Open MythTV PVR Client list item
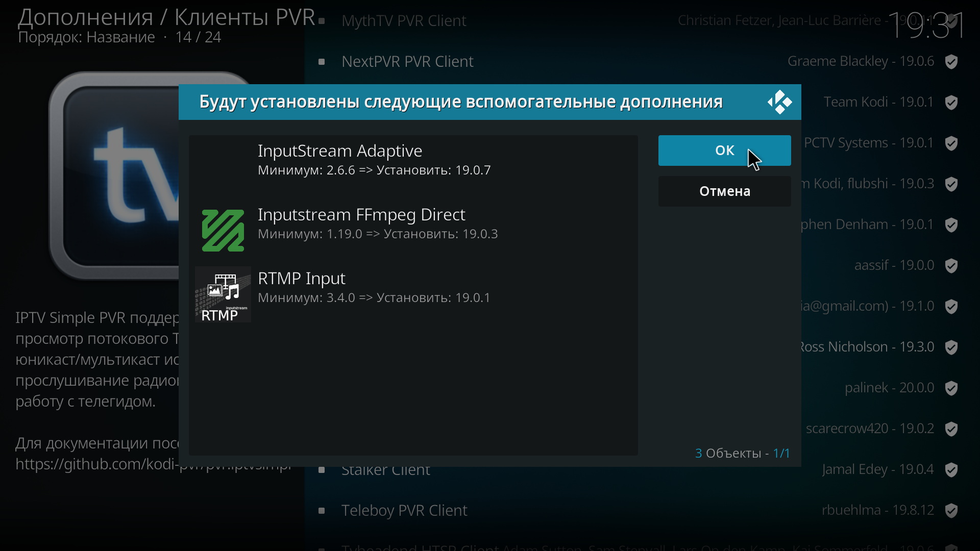Image resolution: width=980 pixels, height=551 pixels. coord(404,21)
